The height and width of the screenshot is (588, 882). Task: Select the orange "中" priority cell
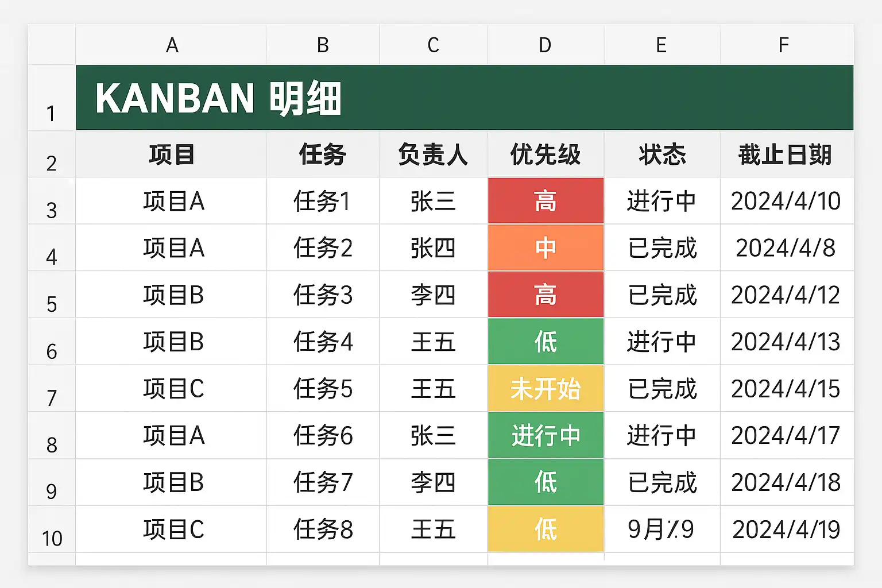[546, 248]
